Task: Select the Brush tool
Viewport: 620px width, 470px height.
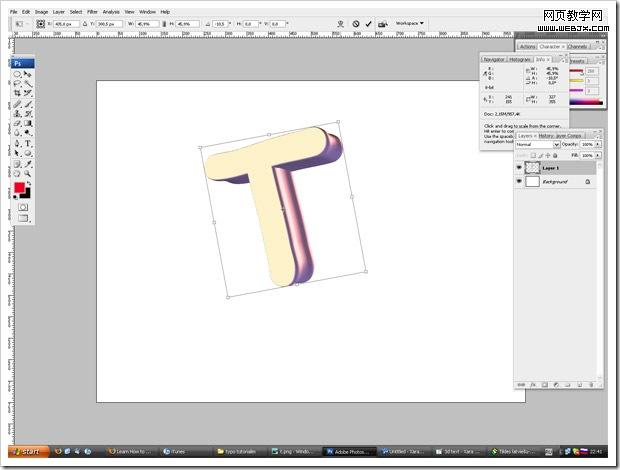Action: [x=28, y=104]
